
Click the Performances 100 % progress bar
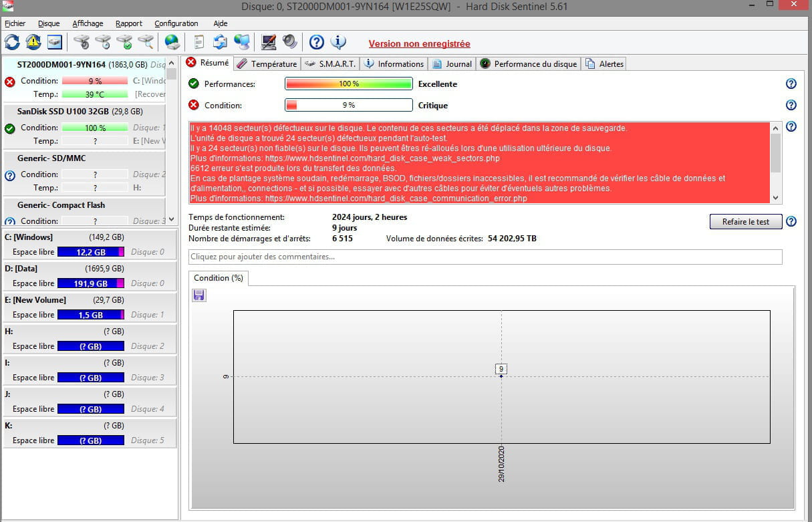348,84
